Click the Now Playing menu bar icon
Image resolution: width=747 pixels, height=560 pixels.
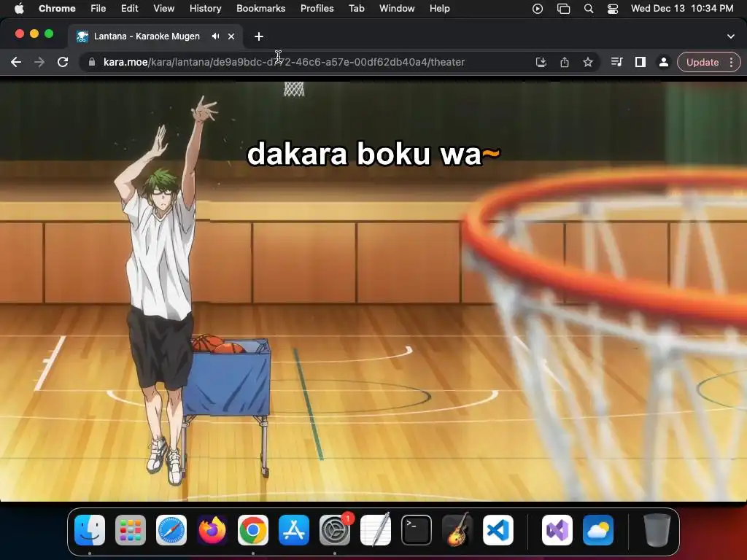pos(538,9)
